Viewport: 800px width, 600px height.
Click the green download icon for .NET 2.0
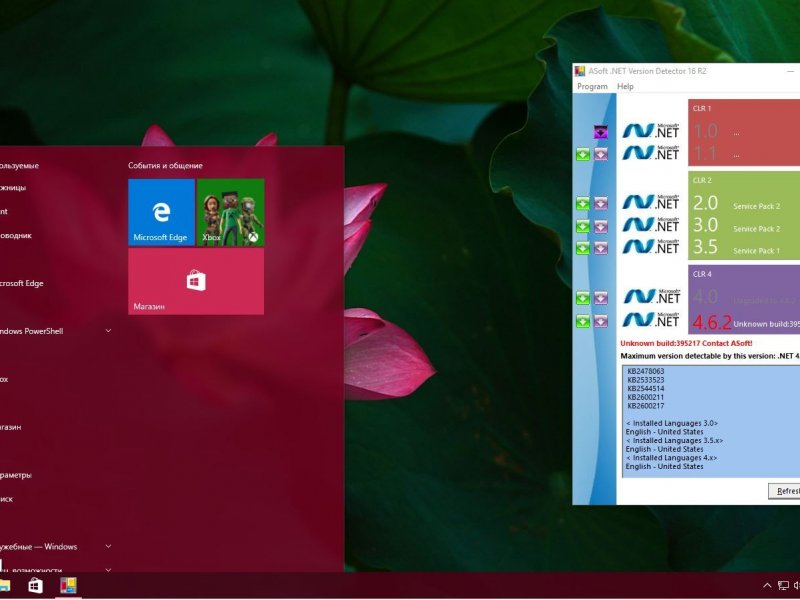[x=583, y=204]
